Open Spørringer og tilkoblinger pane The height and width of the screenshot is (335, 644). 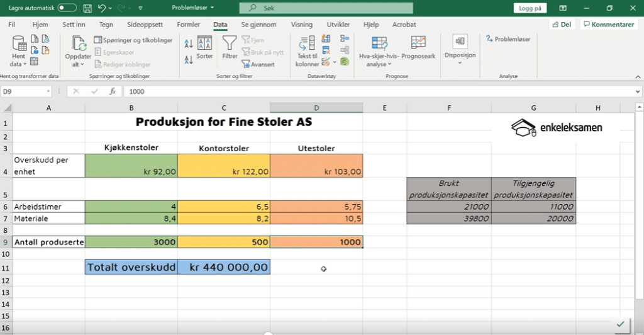[x=133, y=40]
